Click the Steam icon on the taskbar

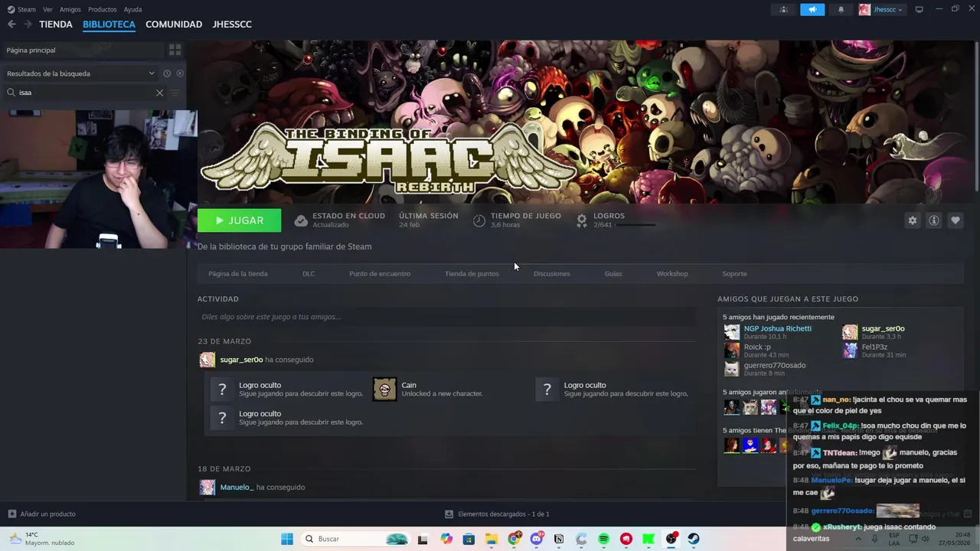pyautogui.click(x=694, y=539)
